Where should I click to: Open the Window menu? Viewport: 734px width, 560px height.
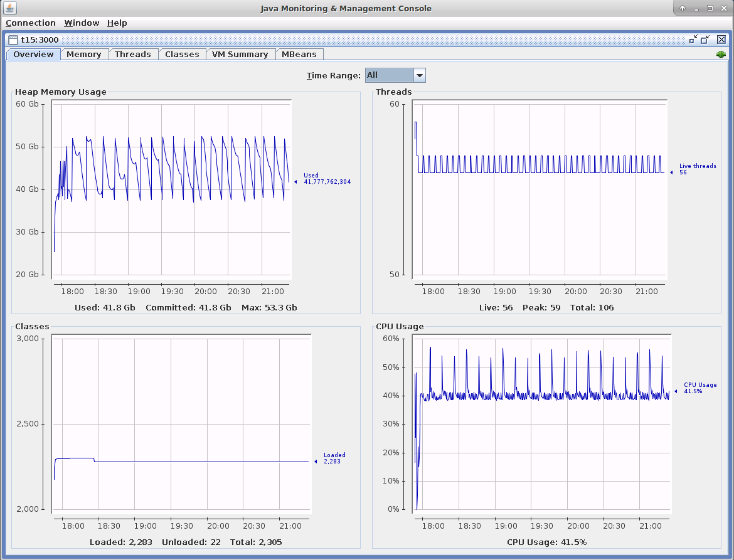pyautogui.click(x=82, y=23)
